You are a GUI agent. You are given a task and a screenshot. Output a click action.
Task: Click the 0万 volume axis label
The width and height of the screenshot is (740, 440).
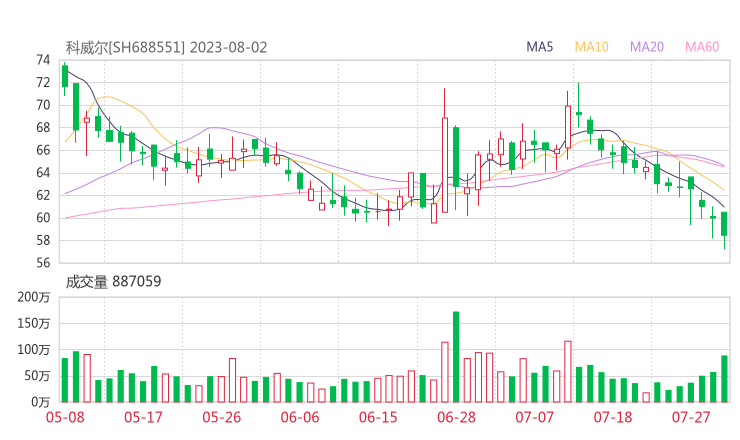click(x=40, y=402)
